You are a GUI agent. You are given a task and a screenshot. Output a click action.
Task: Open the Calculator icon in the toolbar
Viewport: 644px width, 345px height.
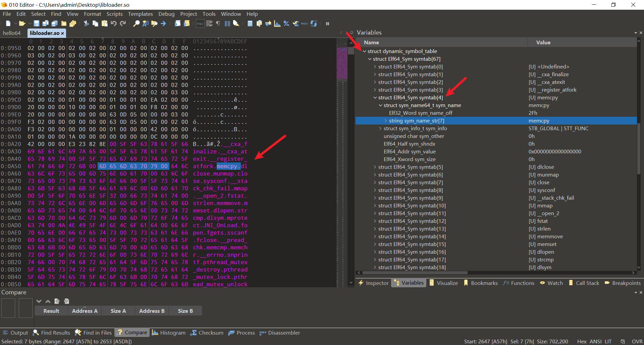pos(250,23)
